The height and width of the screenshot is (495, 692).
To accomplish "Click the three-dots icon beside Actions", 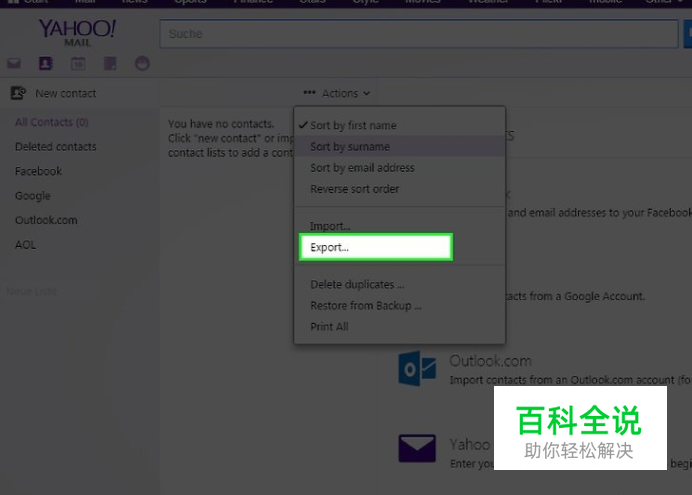I will 309,93.
